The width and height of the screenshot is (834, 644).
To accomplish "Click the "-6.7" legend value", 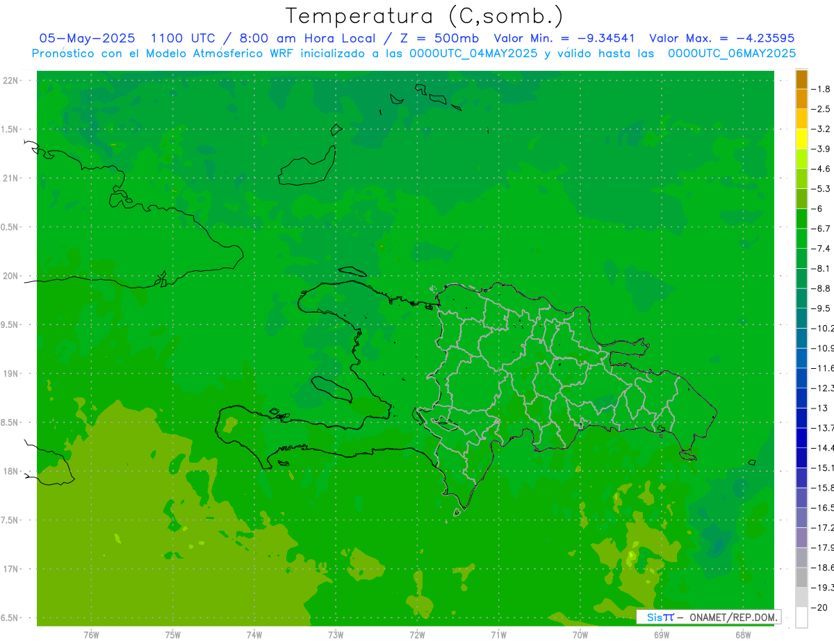I will point(821,229).
